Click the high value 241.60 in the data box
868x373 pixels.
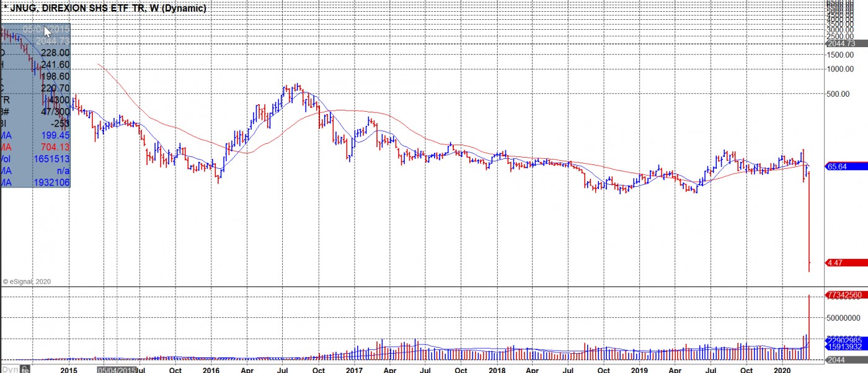55,65
